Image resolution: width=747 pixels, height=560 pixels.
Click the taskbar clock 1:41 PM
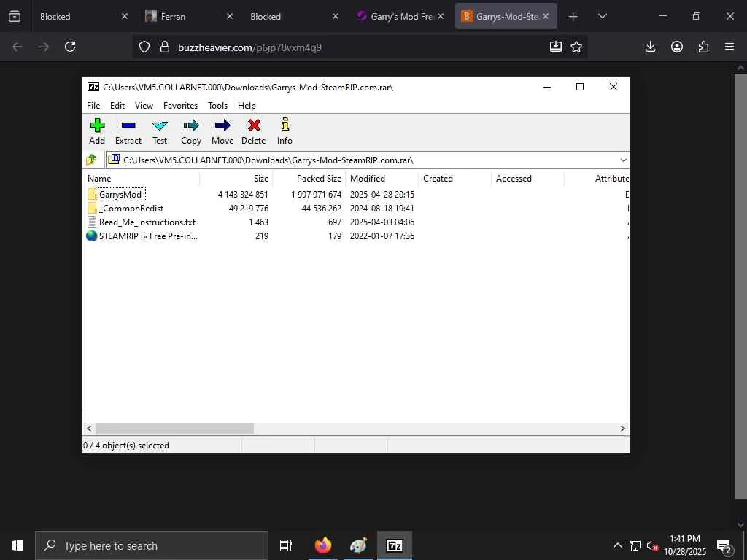(684, 539)
